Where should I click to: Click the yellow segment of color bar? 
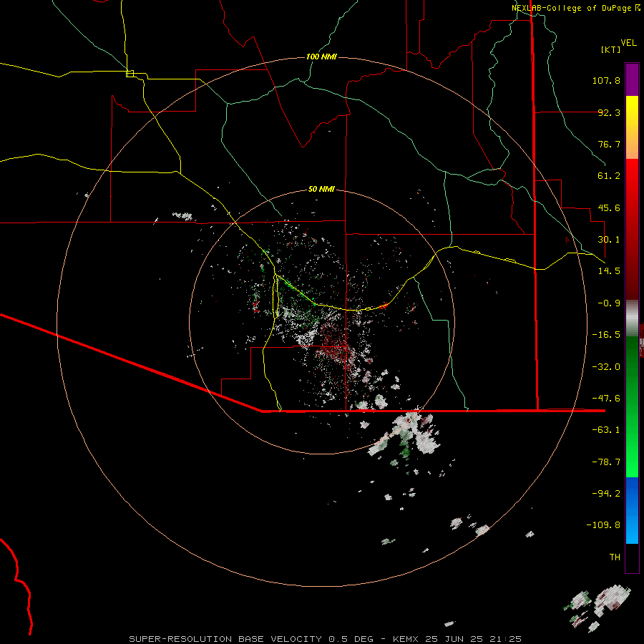pyautogui.click(x=632, y=127)
